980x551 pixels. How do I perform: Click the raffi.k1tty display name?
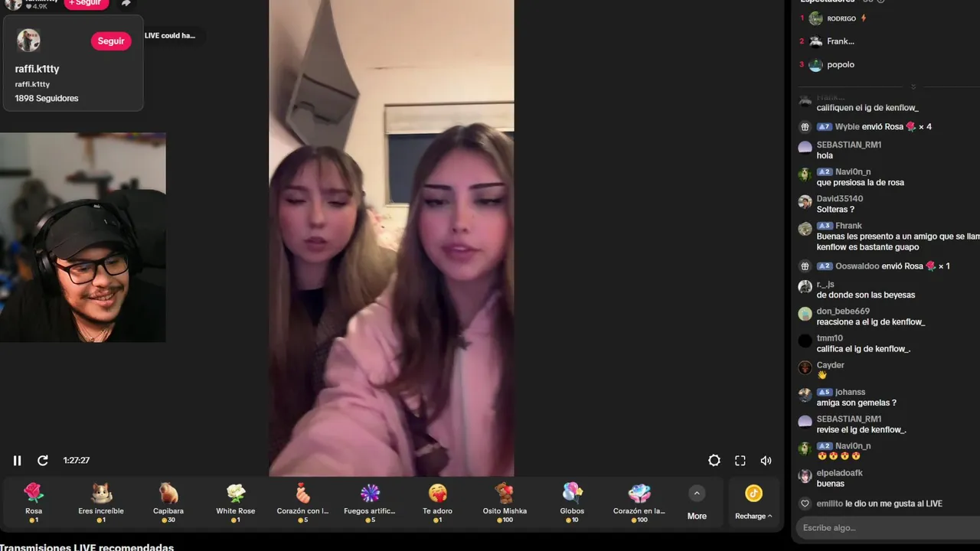37,69
